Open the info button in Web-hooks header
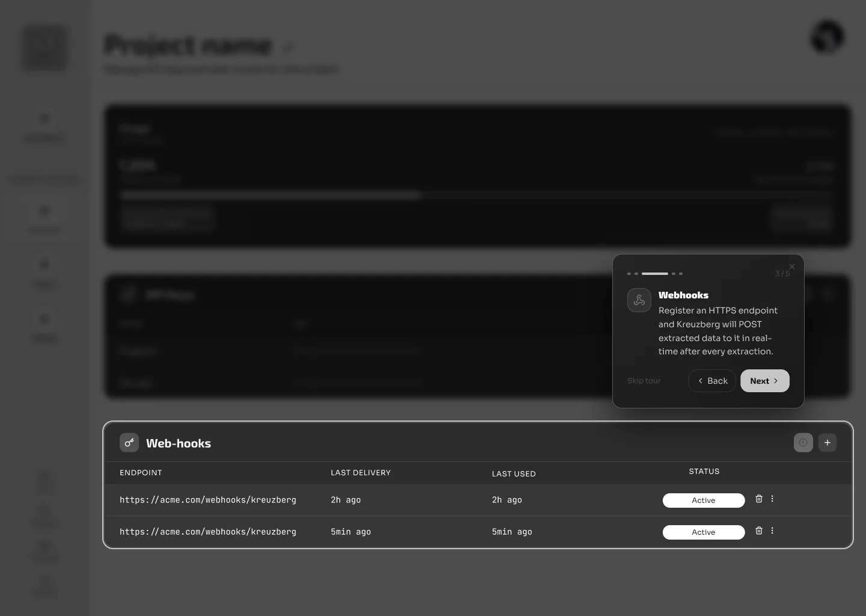 [x=803, y=443]
